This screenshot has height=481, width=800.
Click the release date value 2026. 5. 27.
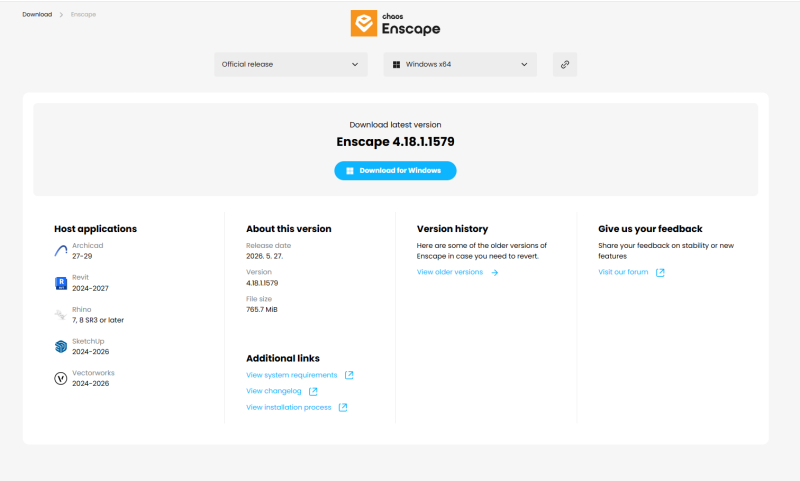(265, 256)
